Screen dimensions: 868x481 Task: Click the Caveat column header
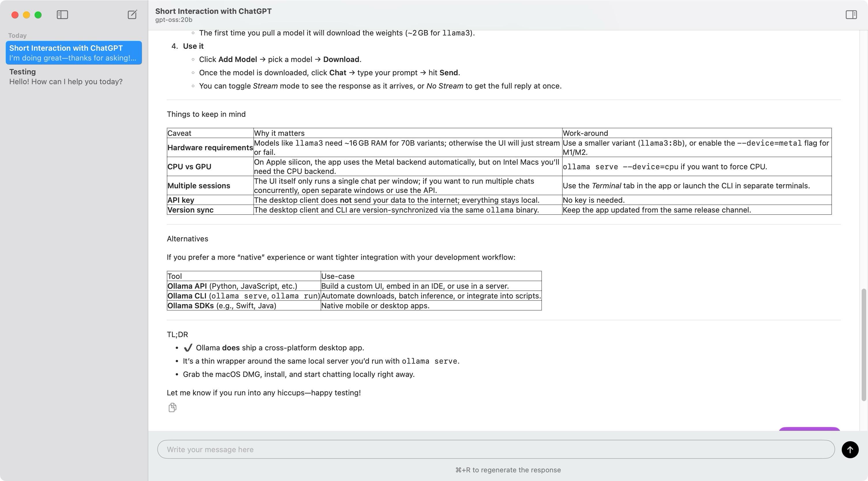point(210,133)
